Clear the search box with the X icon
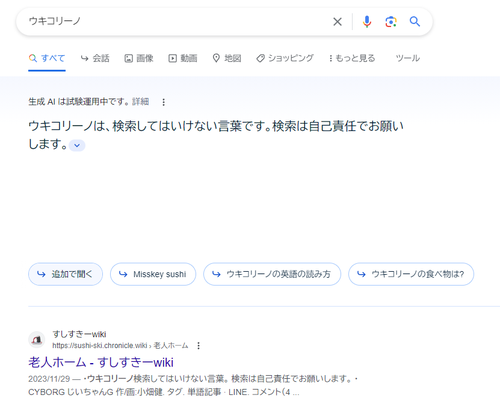Viewport: 500px width, 407px height. pos(337,22)
